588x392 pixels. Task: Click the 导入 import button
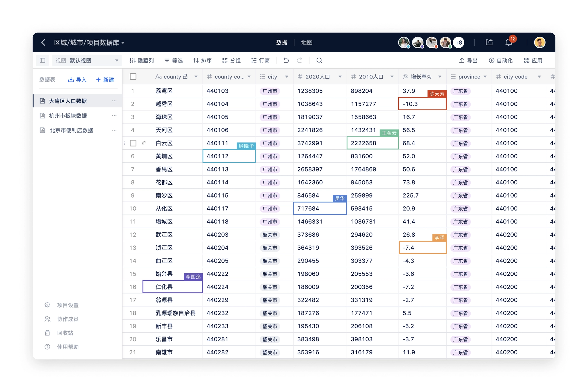tap(77, 80)
